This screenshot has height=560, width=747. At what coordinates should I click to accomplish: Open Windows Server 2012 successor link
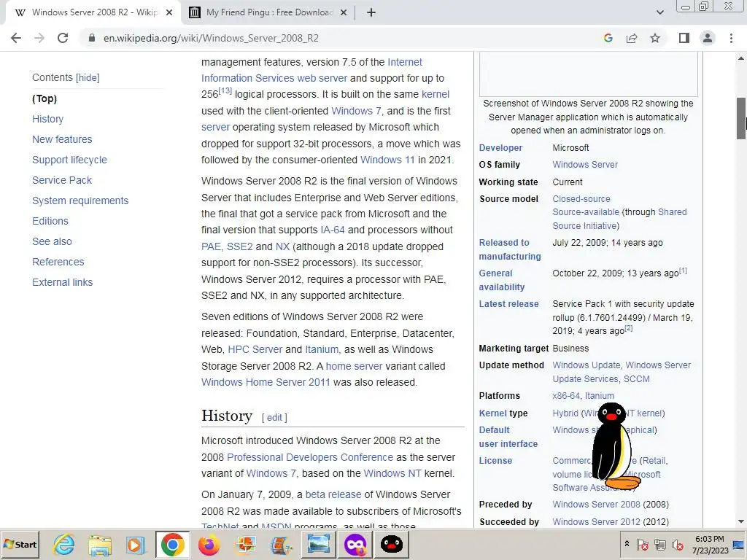596,522
